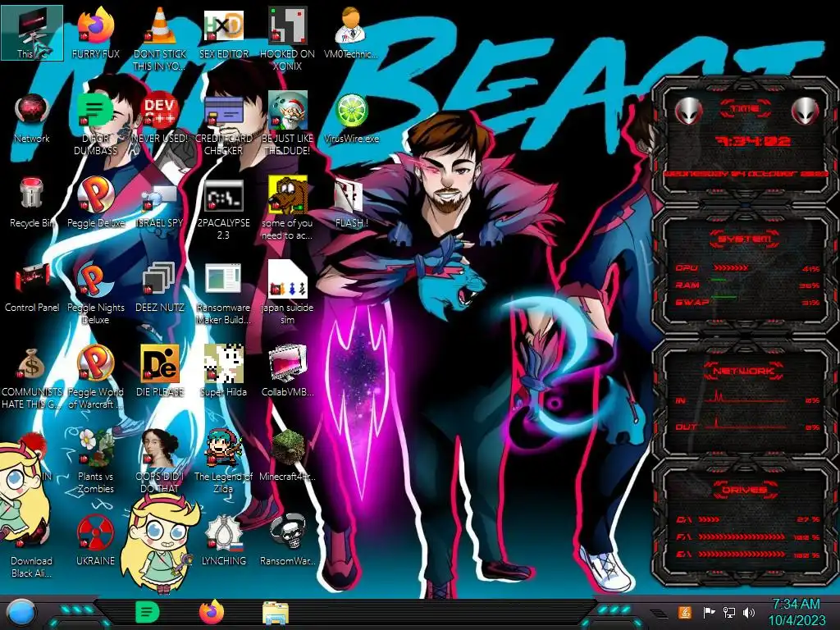Click the orange tray application icon
840x630 pixels.
tap(684, 612)
